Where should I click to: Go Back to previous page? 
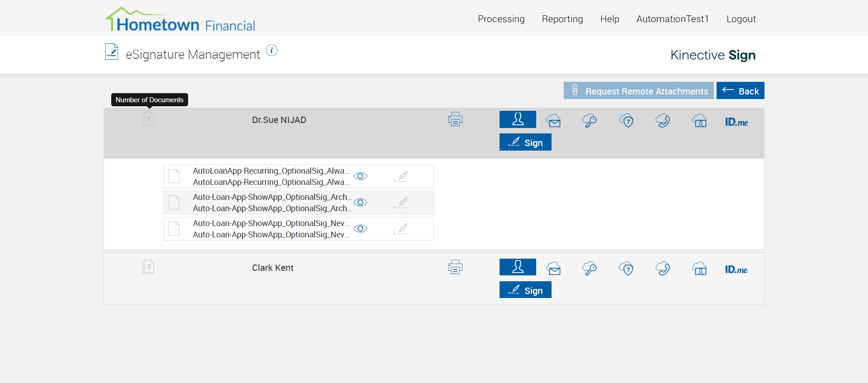(740, 91)
